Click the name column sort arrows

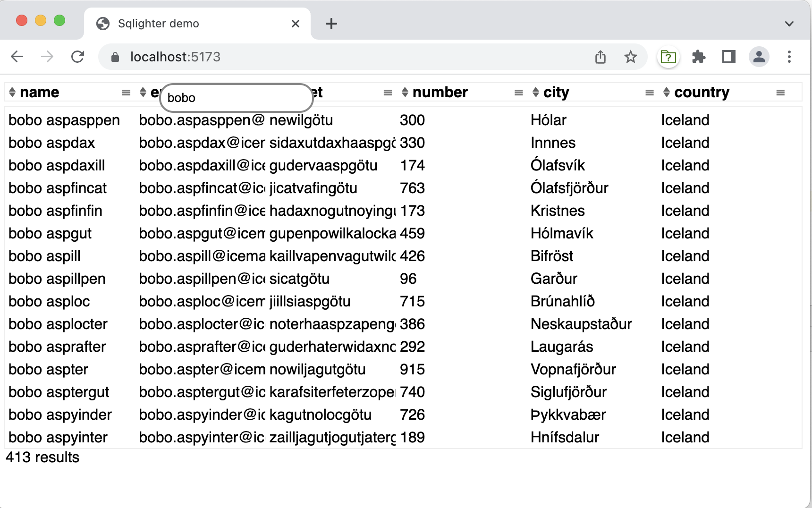13,93
